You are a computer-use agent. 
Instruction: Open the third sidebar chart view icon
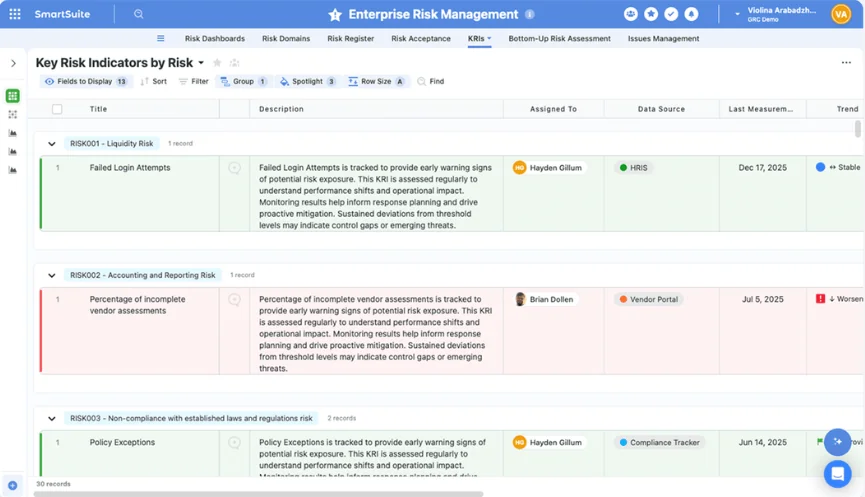coord(13,133)
